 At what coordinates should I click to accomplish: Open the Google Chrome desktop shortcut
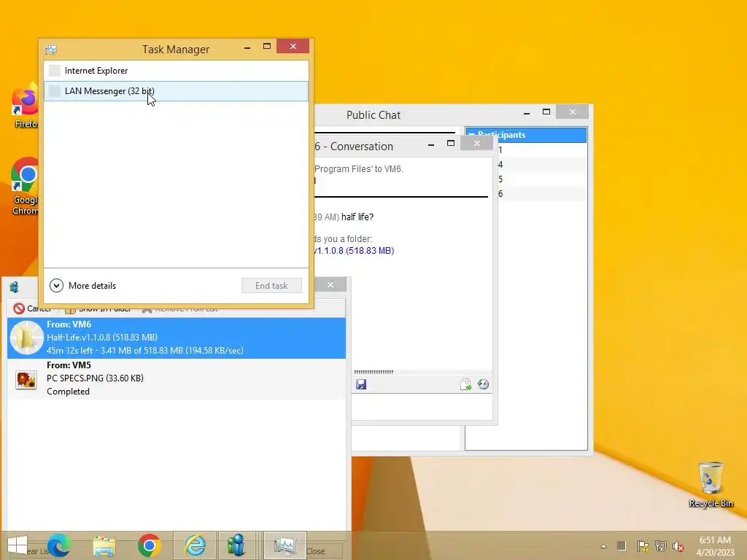click(25, 187)
